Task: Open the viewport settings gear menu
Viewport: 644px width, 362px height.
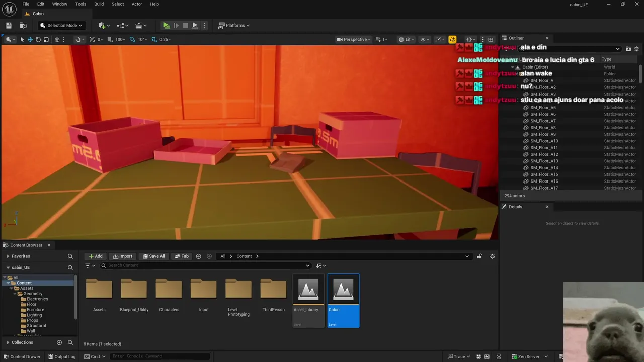Action: (471, 39)
